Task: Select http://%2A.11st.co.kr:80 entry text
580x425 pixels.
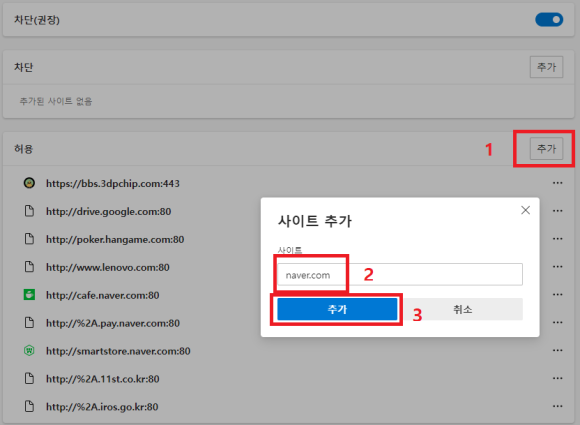Action: click(x=102, y=379)
